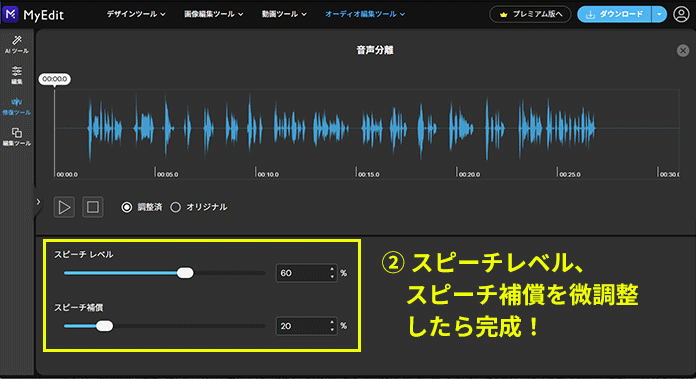Click the スピーチ補償 label
Image resolution: width=696 pixels, height=379 pixels.
(79, 308)
